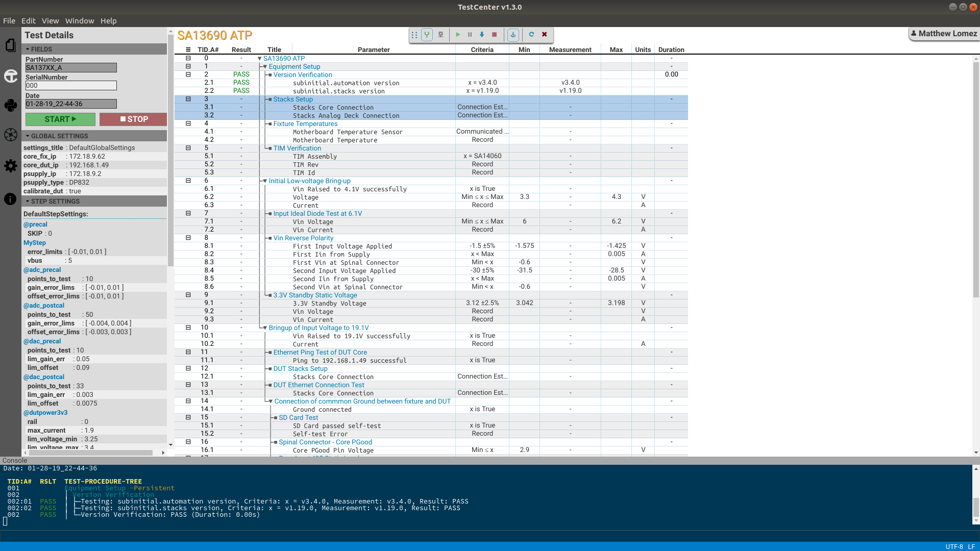The image size is (980, 551).
Task: Toggle row 15 SD Card Test collapse box
Action: 188,417
